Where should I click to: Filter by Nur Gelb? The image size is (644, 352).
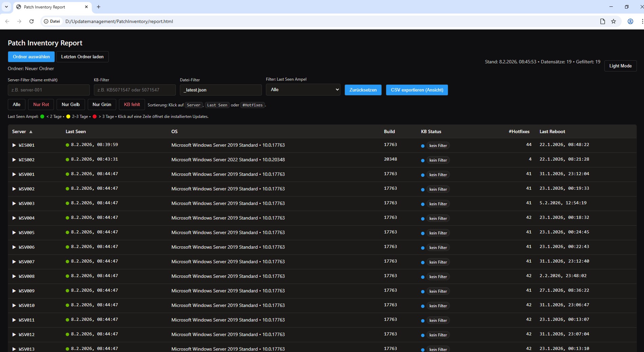71,104
